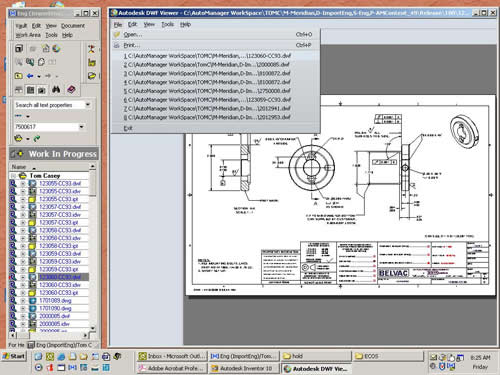Click the purple book icon beside the binoculars

point(71,89)
